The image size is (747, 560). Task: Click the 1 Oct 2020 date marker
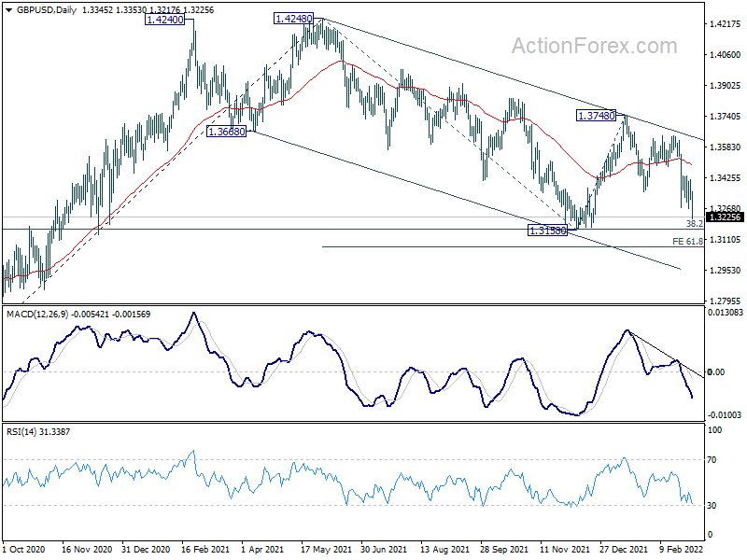24,549
